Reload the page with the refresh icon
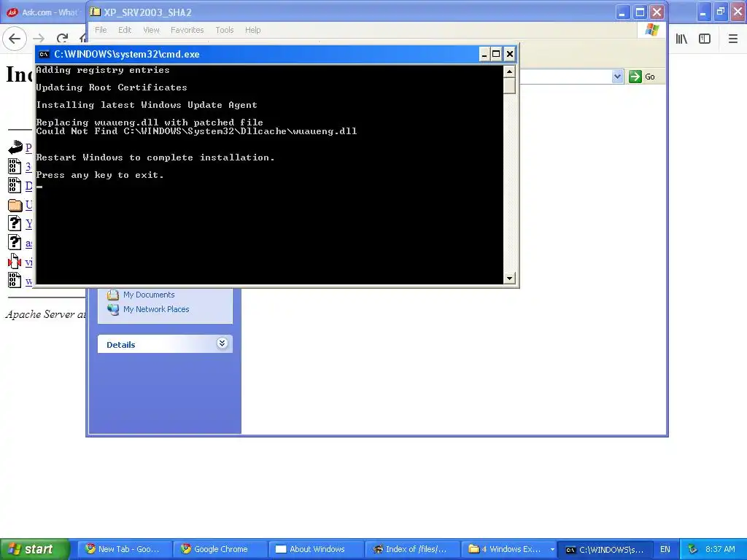Screen dimensions: 747x560 pos(63,39)
